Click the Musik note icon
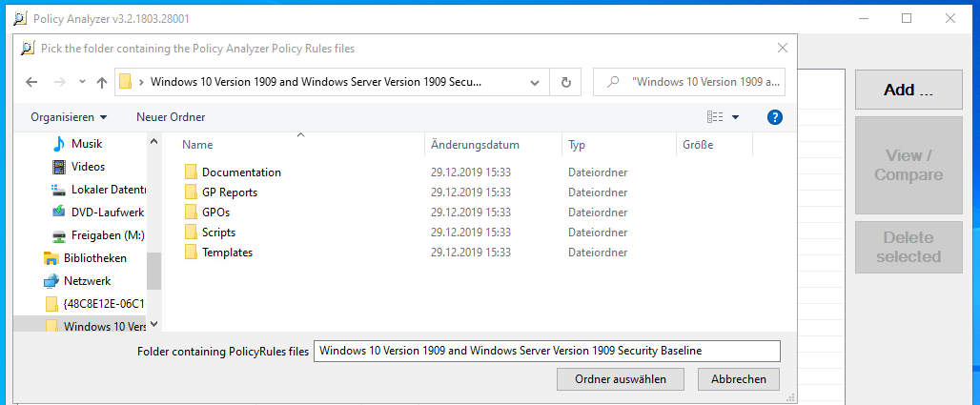The width and height of the screenshot is (980, 405). click(x=59, y=144)
